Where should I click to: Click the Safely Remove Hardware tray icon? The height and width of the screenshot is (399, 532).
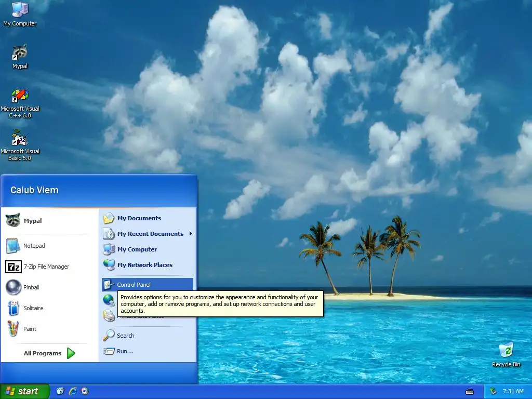(493, 391)
